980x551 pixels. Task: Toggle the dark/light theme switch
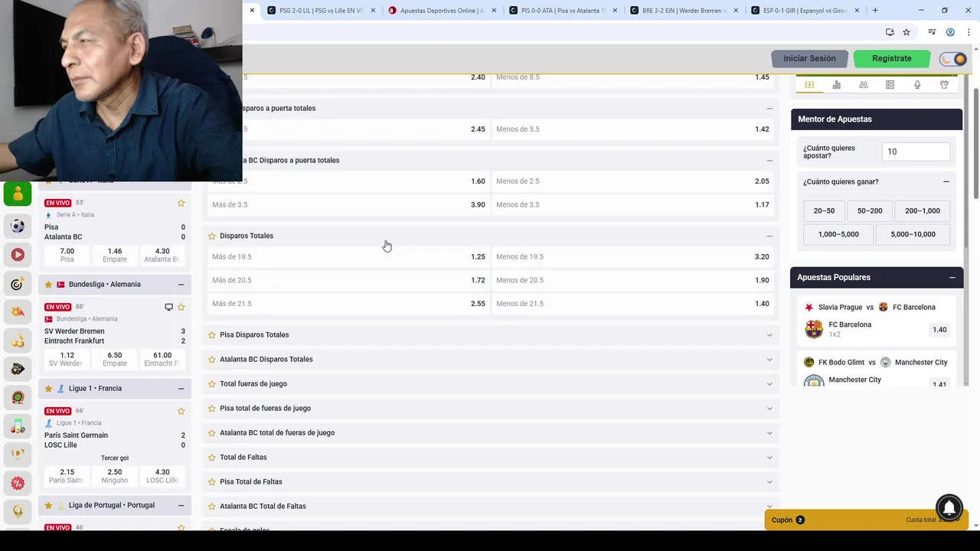tap(954, 59)
